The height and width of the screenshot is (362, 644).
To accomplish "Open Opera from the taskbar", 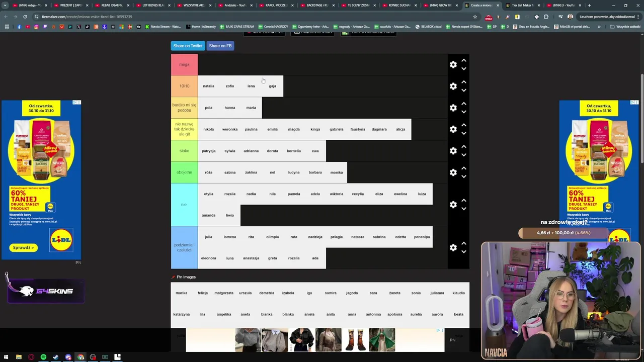I will [31, 357].
